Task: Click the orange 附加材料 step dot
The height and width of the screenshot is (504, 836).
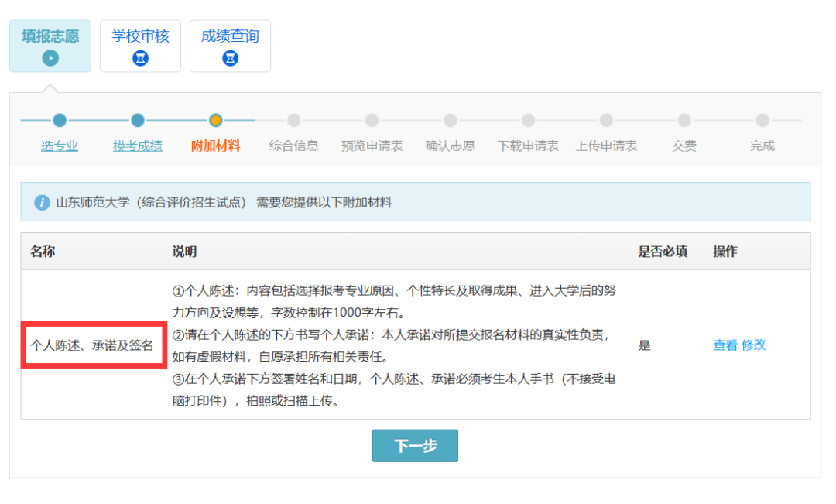Action: click(216, 120)
